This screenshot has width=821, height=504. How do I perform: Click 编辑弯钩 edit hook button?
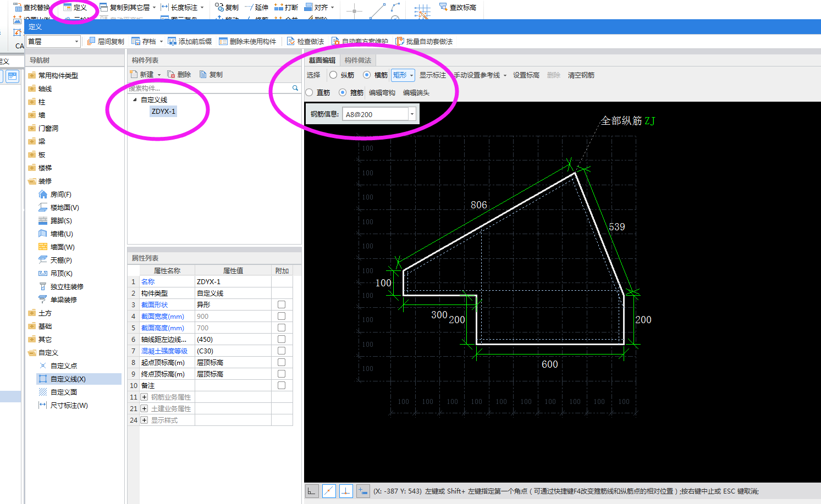382,92
